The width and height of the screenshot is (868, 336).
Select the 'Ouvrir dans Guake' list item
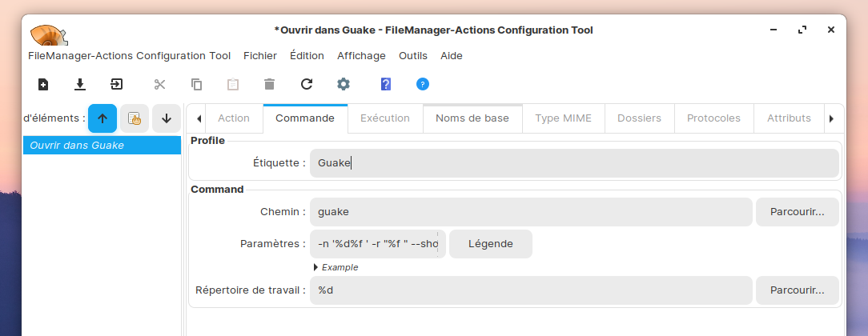click(x=102, y=146)
